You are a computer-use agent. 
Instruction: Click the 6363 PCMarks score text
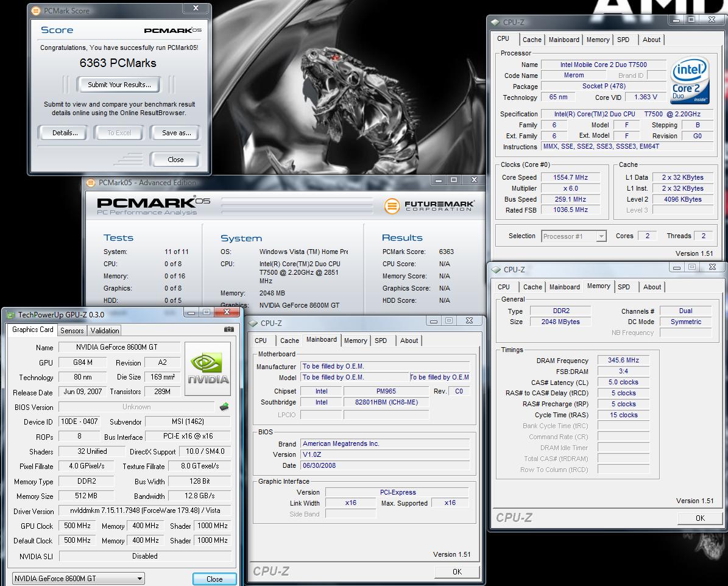coord(118,63)
